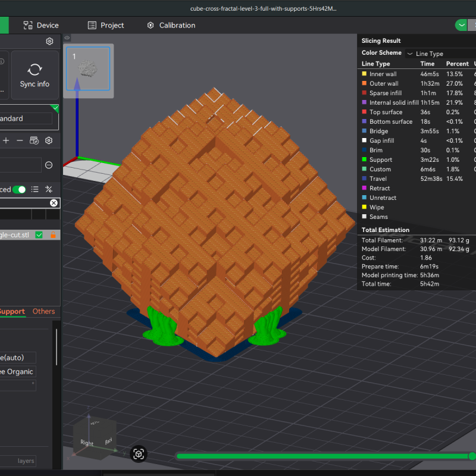Click the compare presets icon in settings panel
The width and height of the screenshot is (476, 476).
(x=49, y=189)
